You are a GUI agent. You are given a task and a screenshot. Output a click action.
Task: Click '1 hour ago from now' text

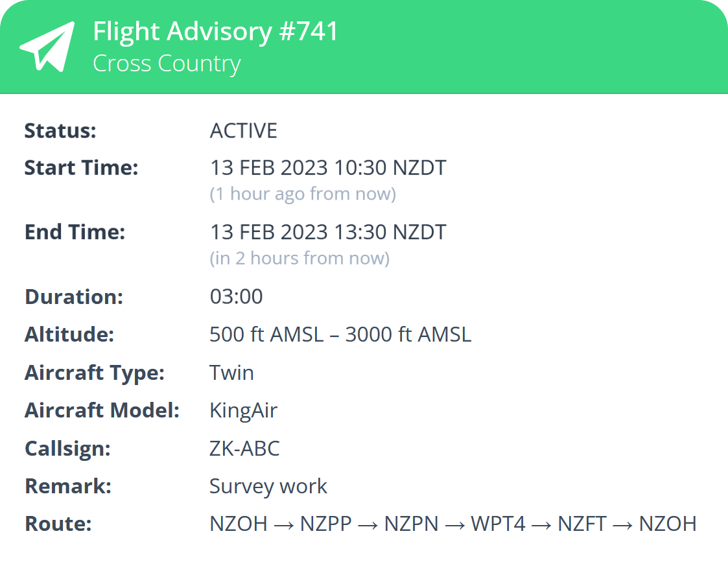click(303, 194)
